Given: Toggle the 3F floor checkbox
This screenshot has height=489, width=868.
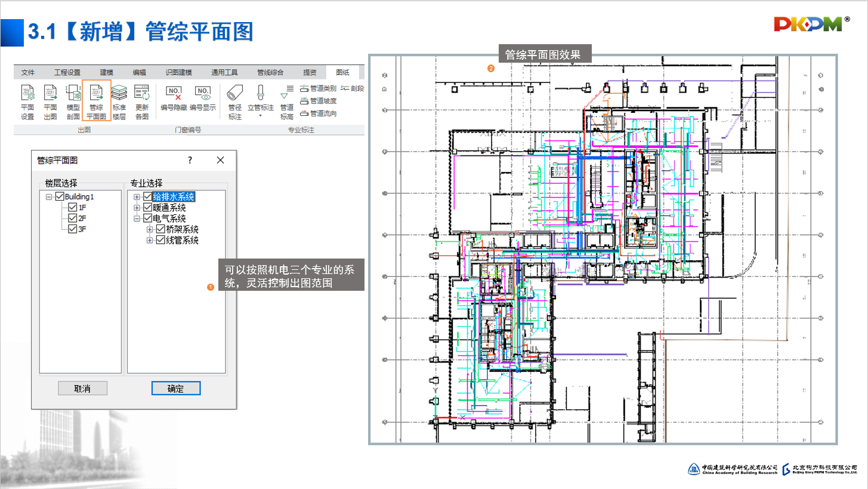Looking at the screenshot, I should [73, 229].
